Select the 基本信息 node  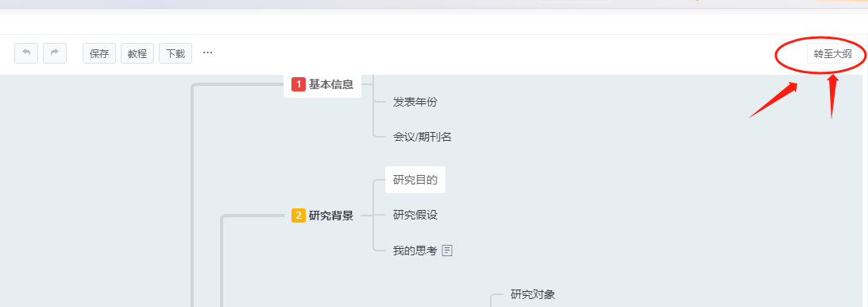coord(322,85)
